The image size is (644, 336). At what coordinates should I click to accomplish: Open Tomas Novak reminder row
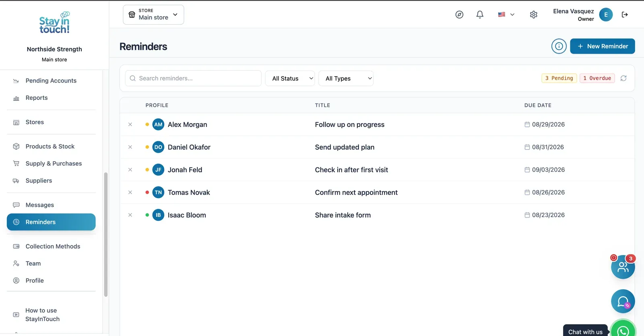coord(377,193)
